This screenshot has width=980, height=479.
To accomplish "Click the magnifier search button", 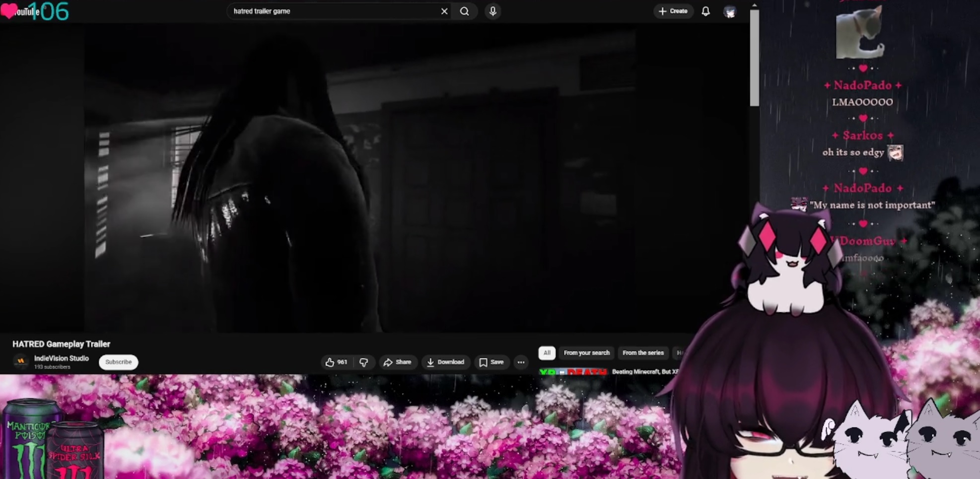I will [464, 11].
